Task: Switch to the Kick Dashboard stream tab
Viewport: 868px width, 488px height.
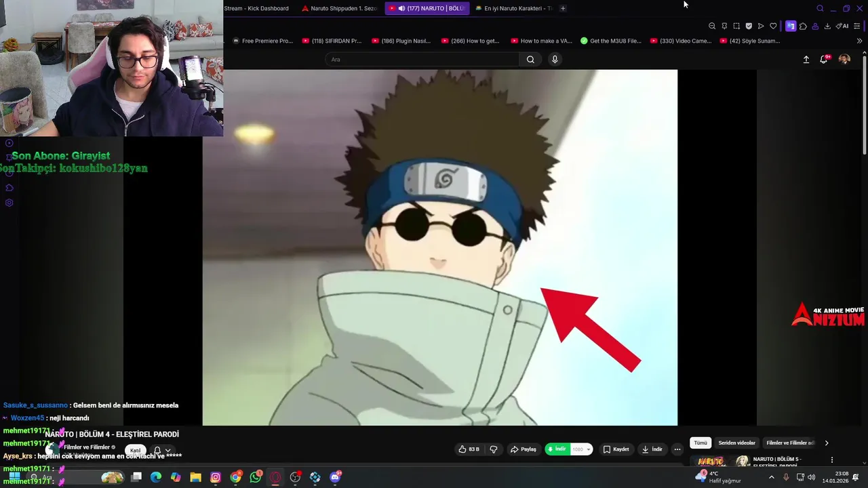Action: pos(256,8)
